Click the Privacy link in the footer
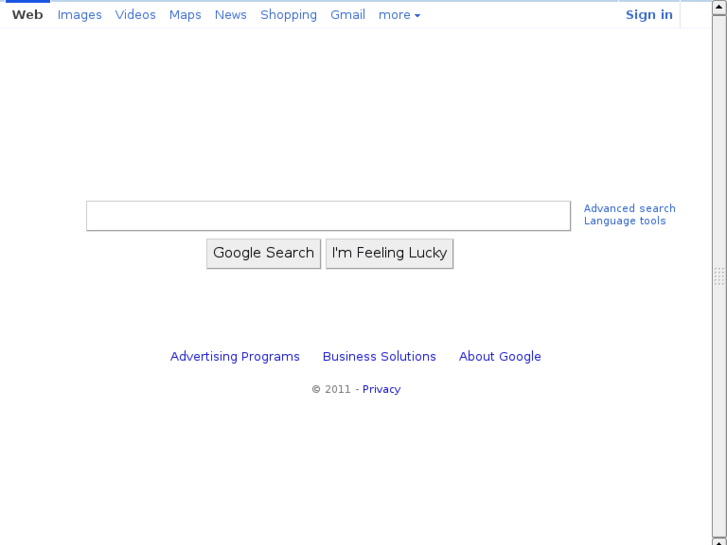 point(381,390)
